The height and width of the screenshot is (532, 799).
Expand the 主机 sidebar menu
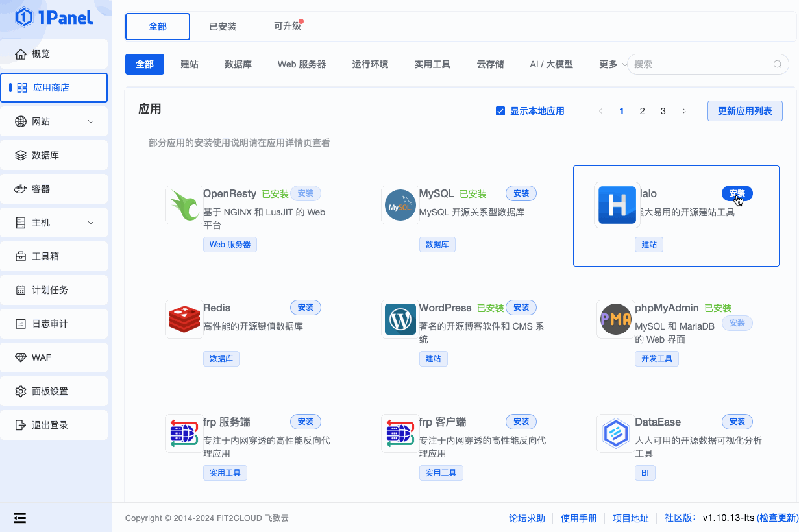[54, 223]
